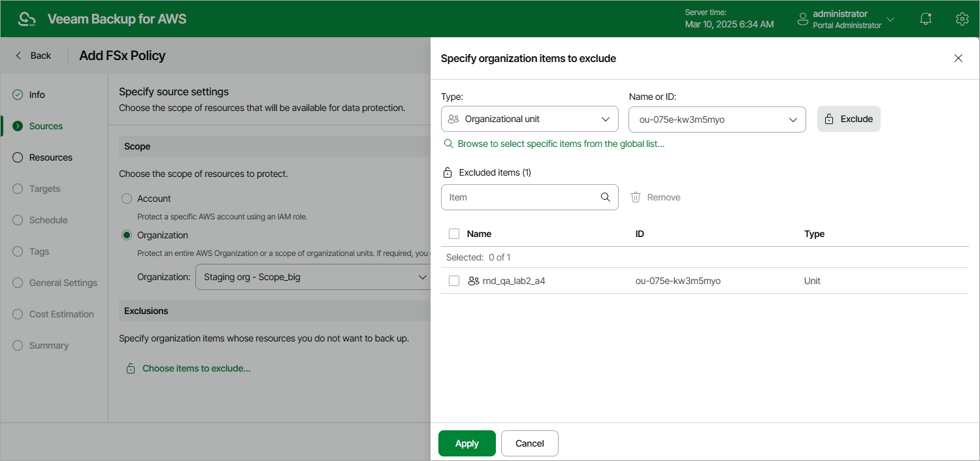Go to the Info wizard step
Screen dimensions: 980x461
coord(37,95)
